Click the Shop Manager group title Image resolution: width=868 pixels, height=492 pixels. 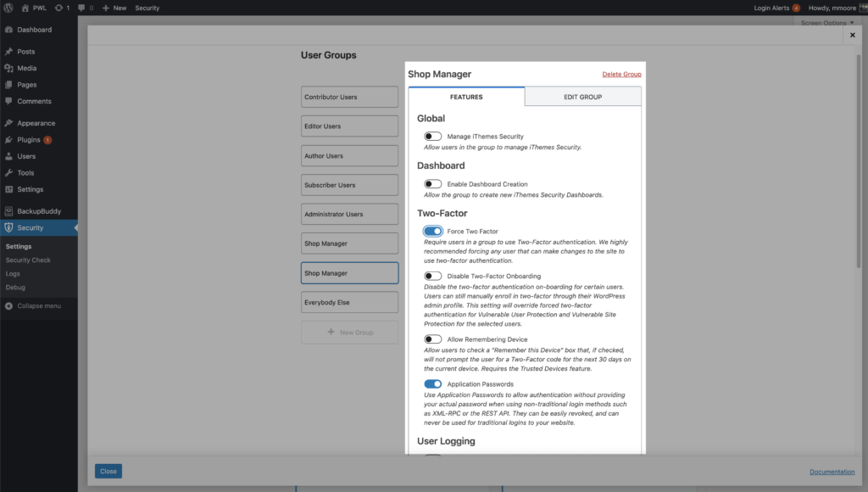point(440,75)
